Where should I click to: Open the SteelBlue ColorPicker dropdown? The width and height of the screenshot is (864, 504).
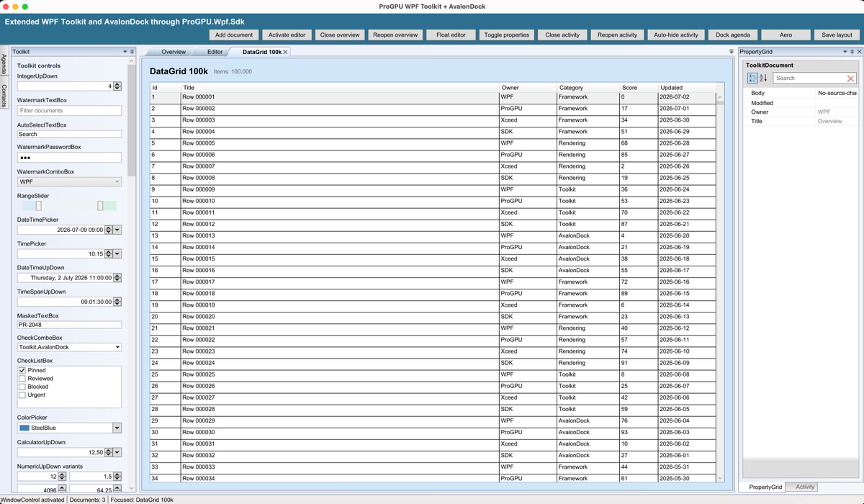117,428
